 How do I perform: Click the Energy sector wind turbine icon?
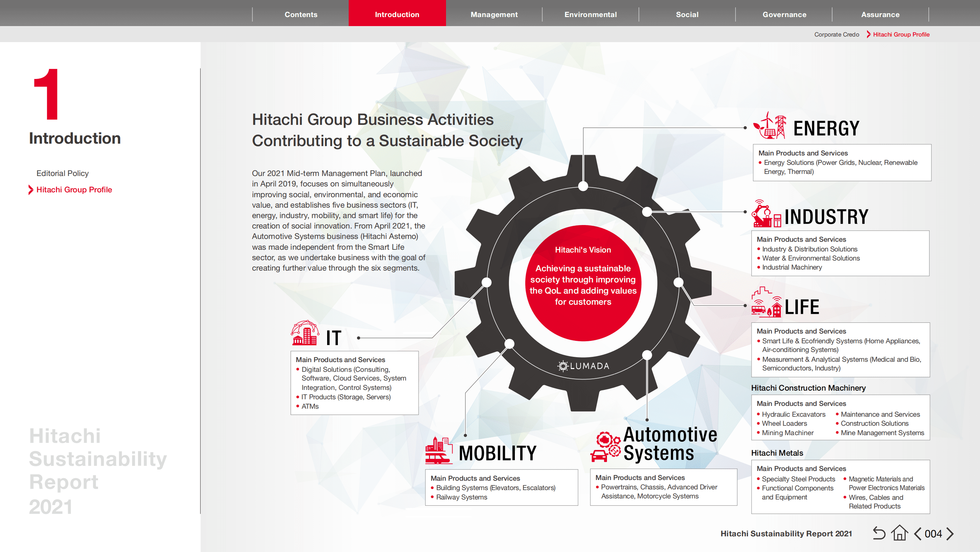[x=770, y=126]
